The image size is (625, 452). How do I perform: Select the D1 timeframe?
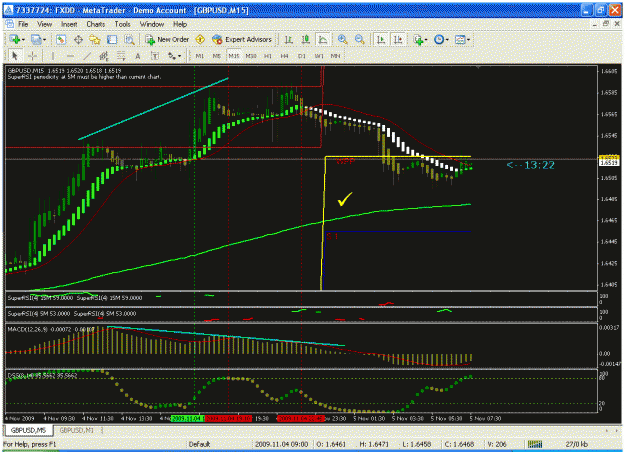tap(302, 56)
